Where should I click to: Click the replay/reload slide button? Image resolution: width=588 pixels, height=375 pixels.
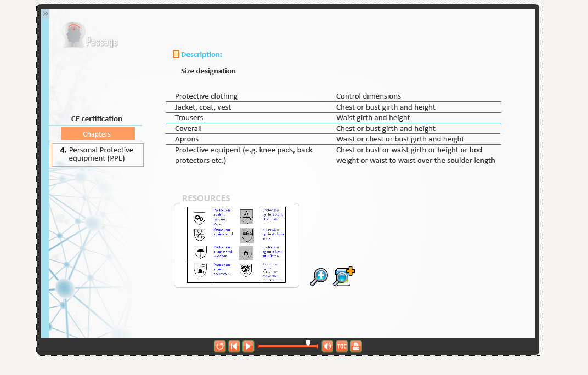pos(220,346)
